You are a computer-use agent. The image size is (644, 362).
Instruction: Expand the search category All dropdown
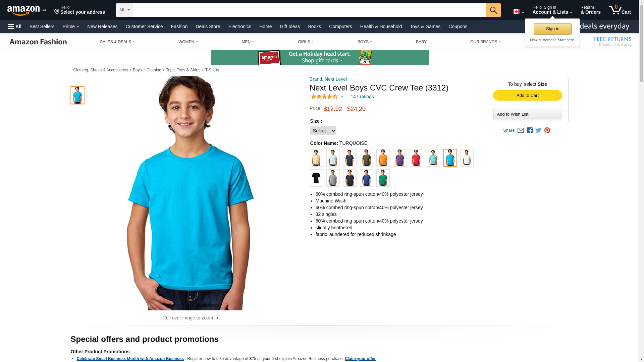point(124,10)
